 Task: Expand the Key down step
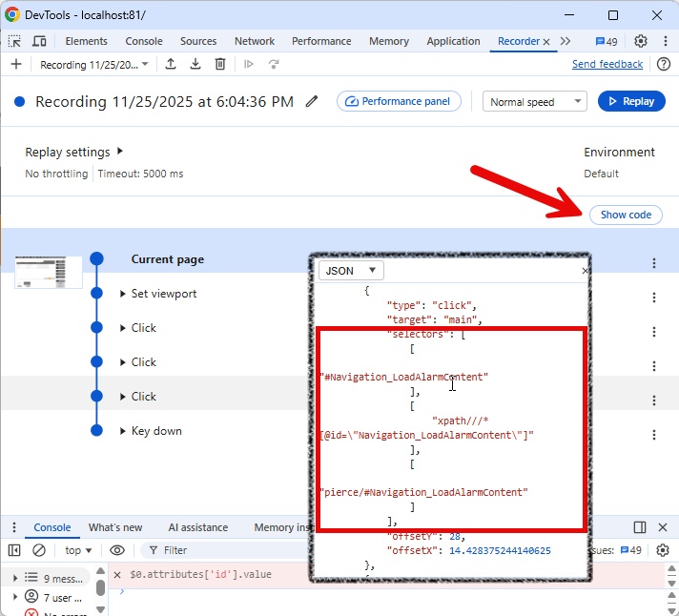coord(123,431)
